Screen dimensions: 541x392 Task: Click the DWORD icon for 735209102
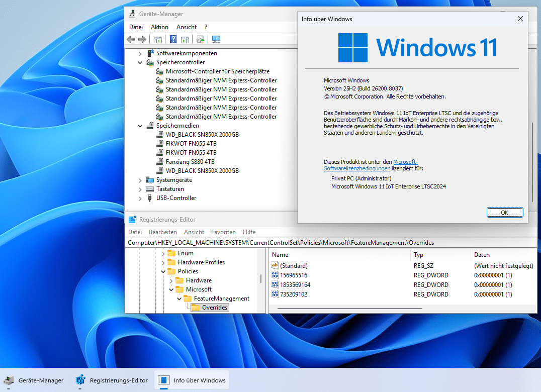pyautogui.click(x=275, y=294)
